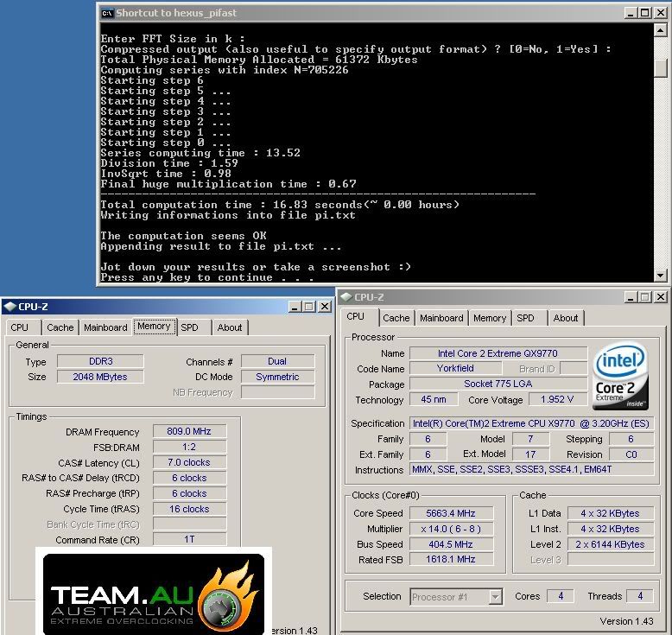Image resolution: width=672 pixels, height=635 pixels.
Task: Click Bus Speed 404.5 MHz value
Action: tap(451, 544)
